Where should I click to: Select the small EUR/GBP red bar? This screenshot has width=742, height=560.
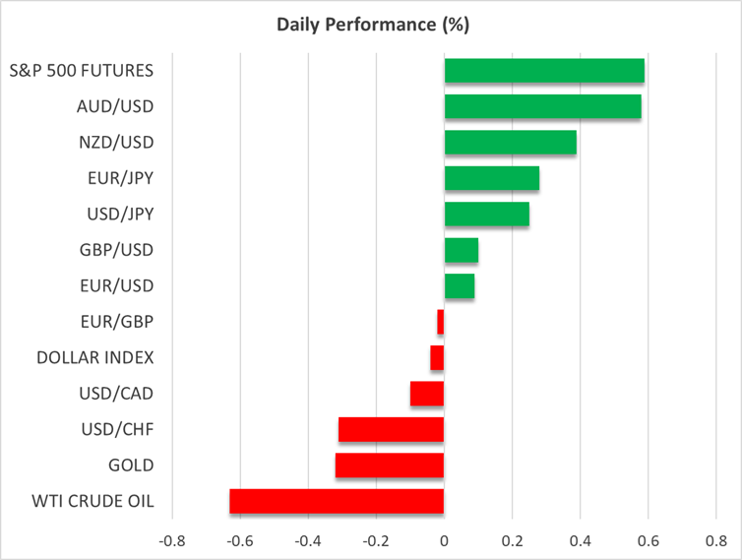(x=441, y=322)
